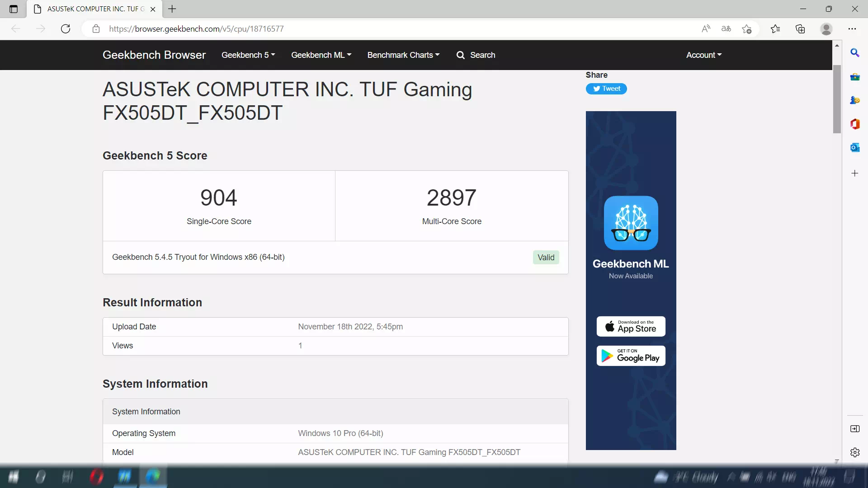Click the Geekbench Browser logo link
868x488 pixels.
(x=154, y=55)
